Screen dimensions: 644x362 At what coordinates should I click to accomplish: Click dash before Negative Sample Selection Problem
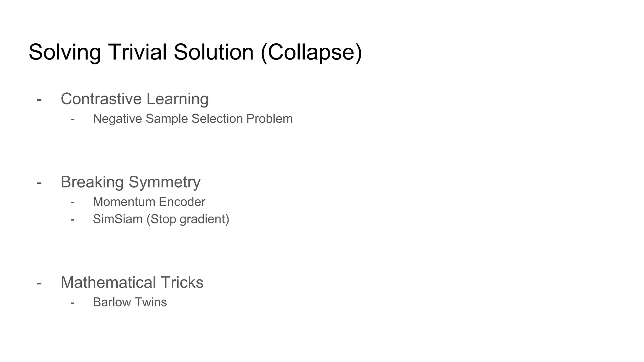(73, 120)
